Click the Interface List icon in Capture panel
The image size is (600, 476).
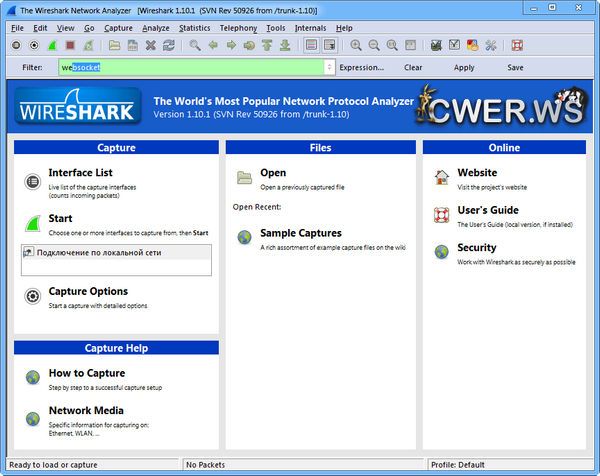pos(31,180)
